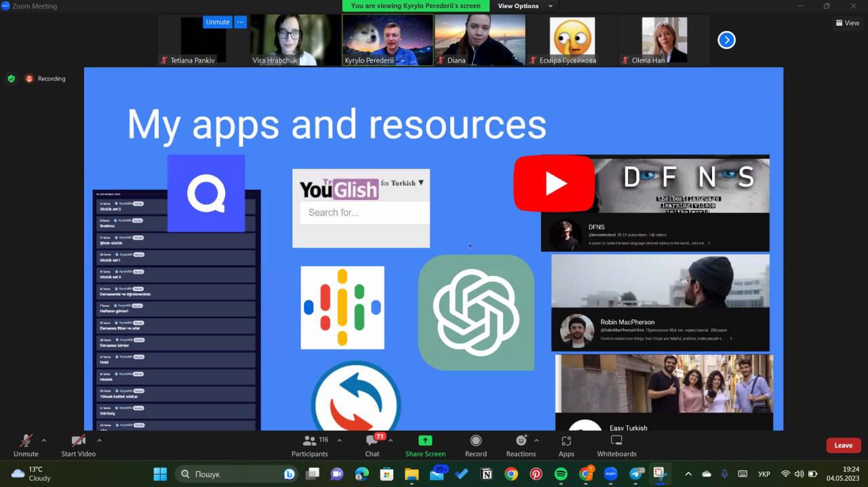The height and width of the screenshot is (487, 868).
Task: Open the Reactions menu icon
Action: point(521,441)
